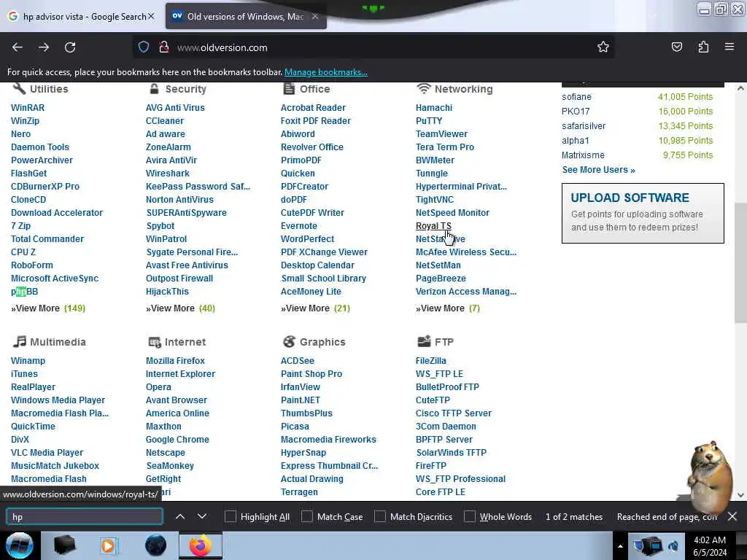Close the hp advisor vista Google tab
747x560 pixels.
click(151, 16)
